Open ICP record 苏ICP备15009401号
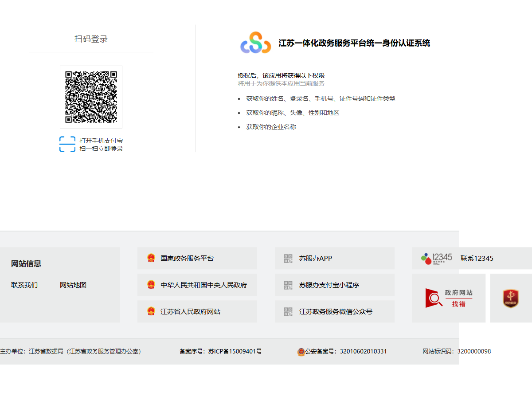The image size is (532, 416). 235,351
